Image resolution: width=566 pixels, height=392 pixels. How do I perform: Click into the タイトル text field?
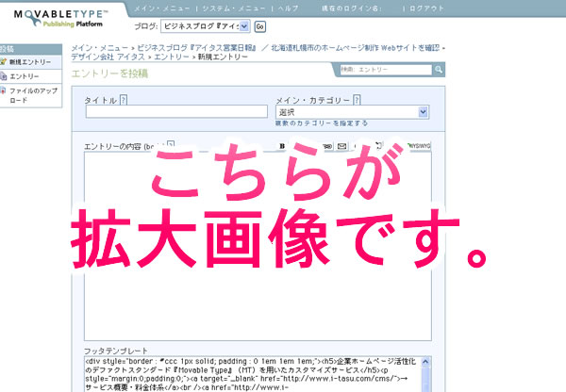176,112
